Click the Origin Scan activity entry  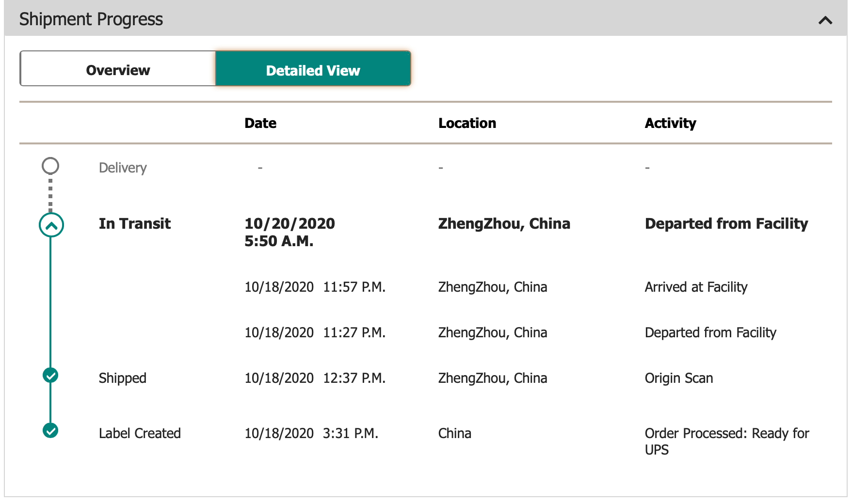678,378
